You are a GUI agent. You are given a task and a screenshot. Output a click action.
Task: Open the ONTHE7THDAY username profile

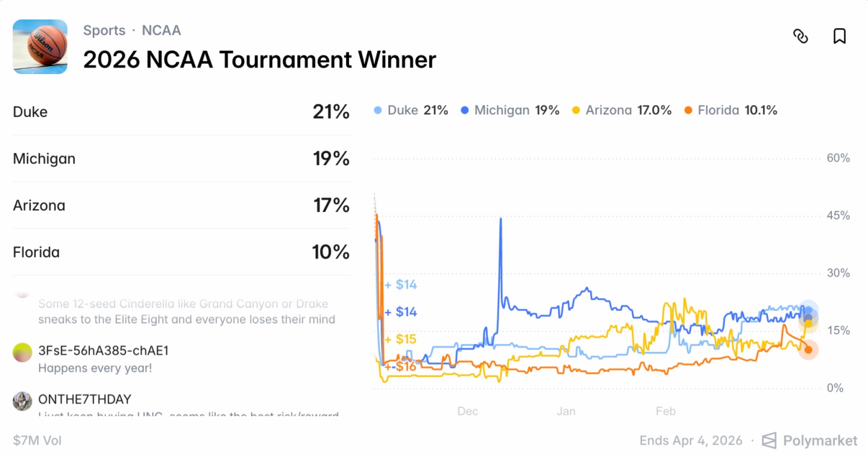click(84, 399)
